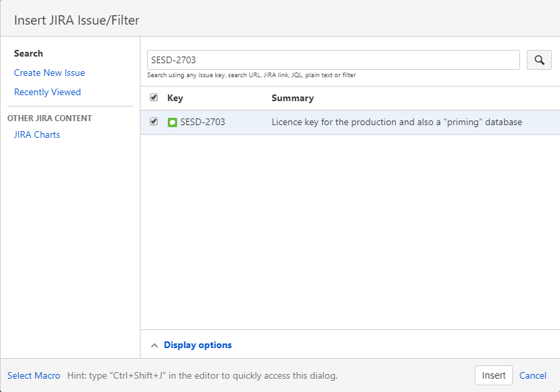This screenshot has width=560, height=392.
Task: Cancel the Insert JIRA Issue dialog
Action: click(x=533, y=375)
